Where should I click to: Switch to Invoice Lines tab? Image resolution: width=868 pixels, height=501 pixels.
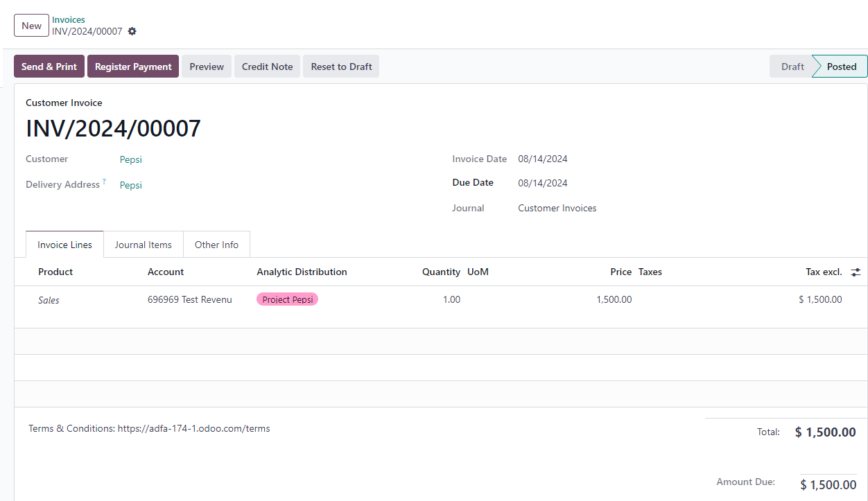click(64, 245)
